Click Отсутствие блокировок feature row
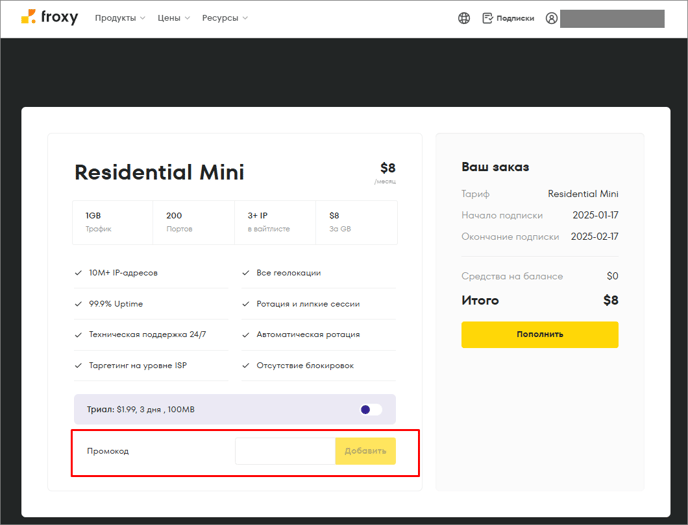688x525 pixels. (319, 365)
